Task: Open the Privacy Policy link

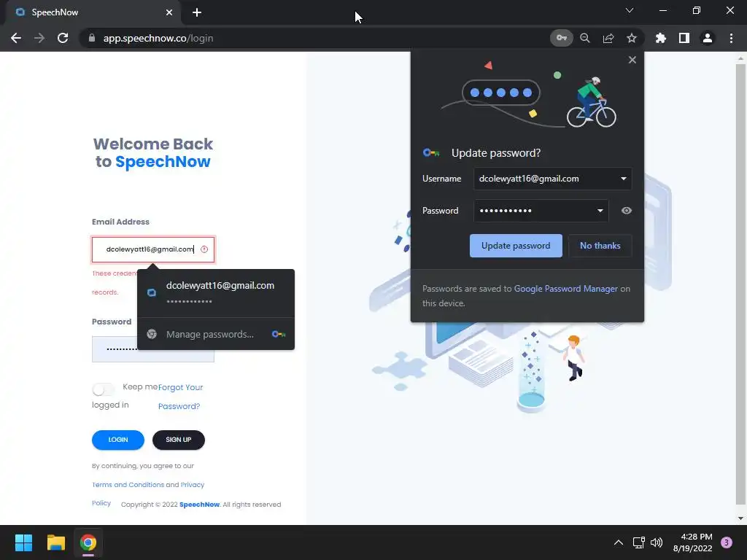Action: click(193, 485)
